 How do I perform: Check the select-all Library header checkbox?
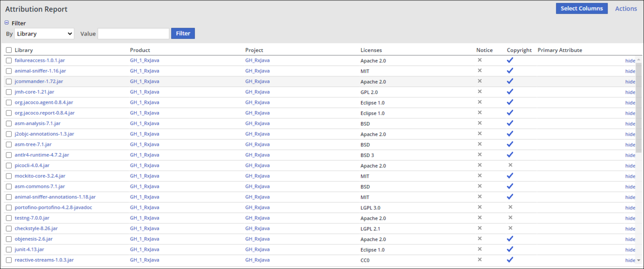[x=9, y=50]
